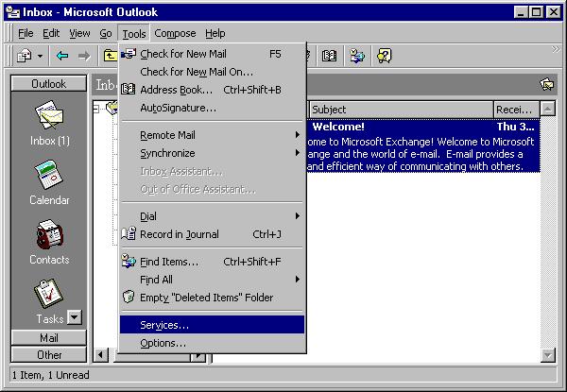Sort by the Received column header
This screenshot has width=567, height=392.
click(x=517, y=110)
